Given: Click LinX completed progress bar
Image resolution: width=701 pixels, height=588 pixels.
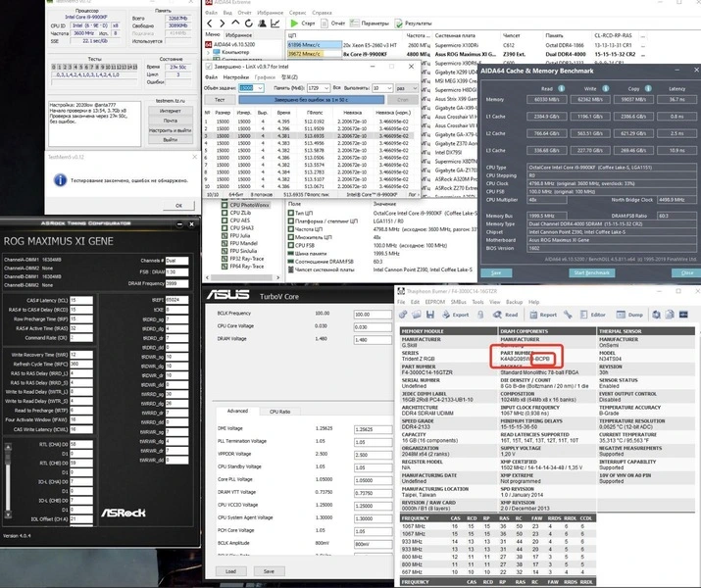Looking at the screenshot, I should 311,100.
